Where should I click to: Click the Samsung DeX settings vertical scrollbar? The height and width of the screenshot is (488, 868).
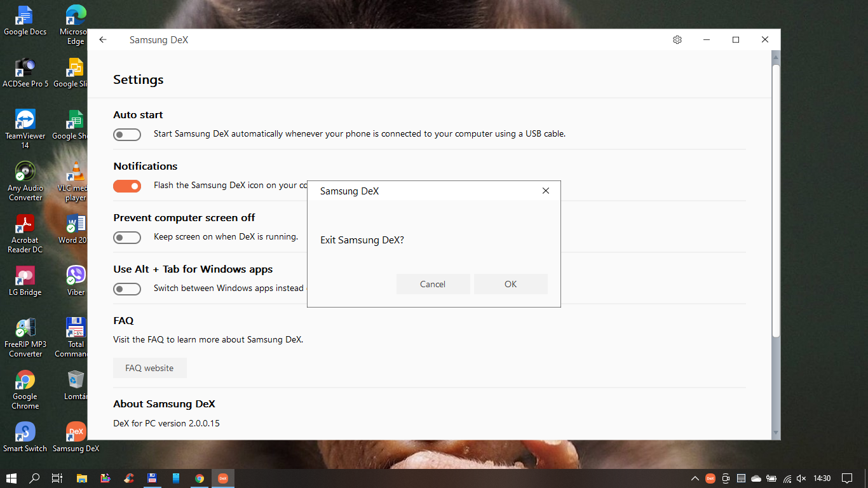pos(775,200)
